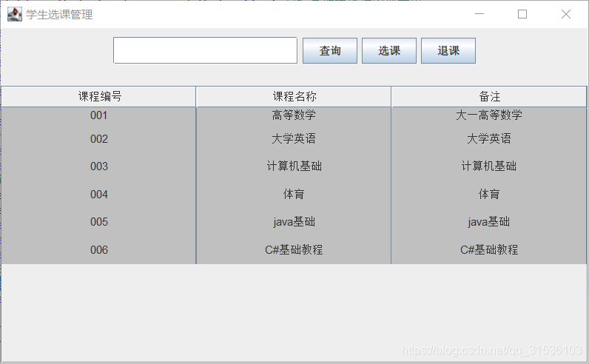The width and height of the screenshot is (589, 364).
Task: Click the Java app icon in title bar
Action: 15,14
